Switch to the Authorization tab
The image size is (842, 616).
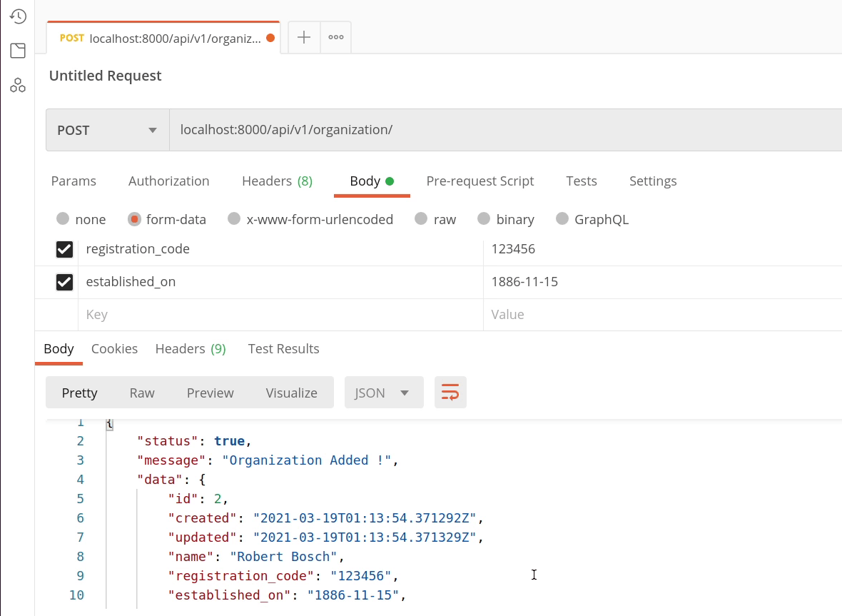coord(168,181)
